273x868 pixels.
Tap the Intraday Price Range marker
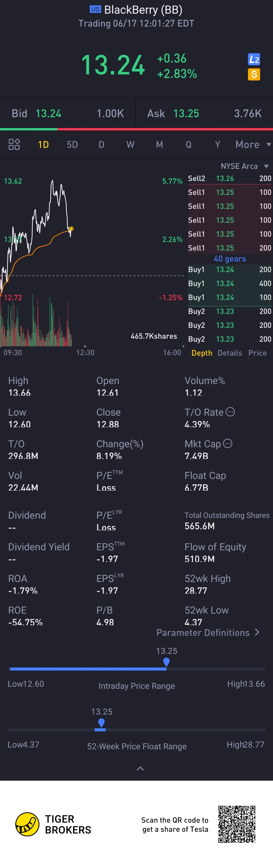166,662
